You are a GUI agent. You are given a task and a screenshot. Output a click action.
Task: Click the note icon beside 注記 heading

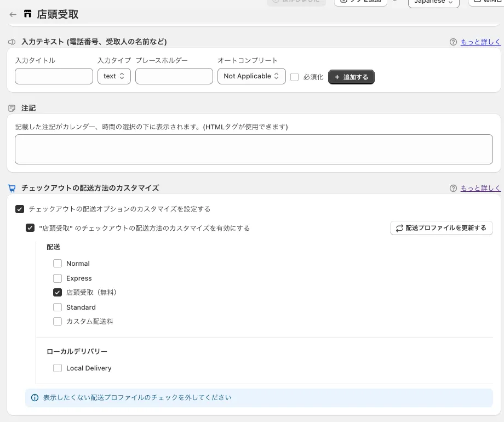(x=12, y=109)
